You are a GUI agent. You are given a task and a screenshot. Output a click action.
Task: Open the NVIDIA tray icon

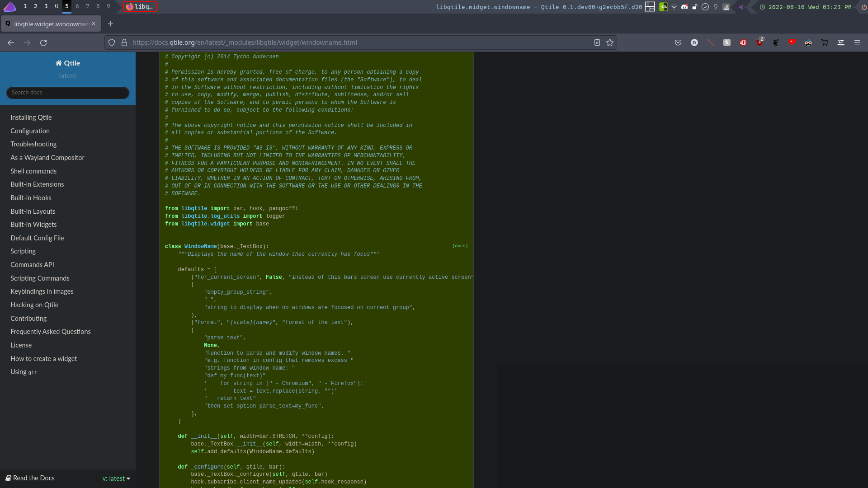(x=663, y=7)
